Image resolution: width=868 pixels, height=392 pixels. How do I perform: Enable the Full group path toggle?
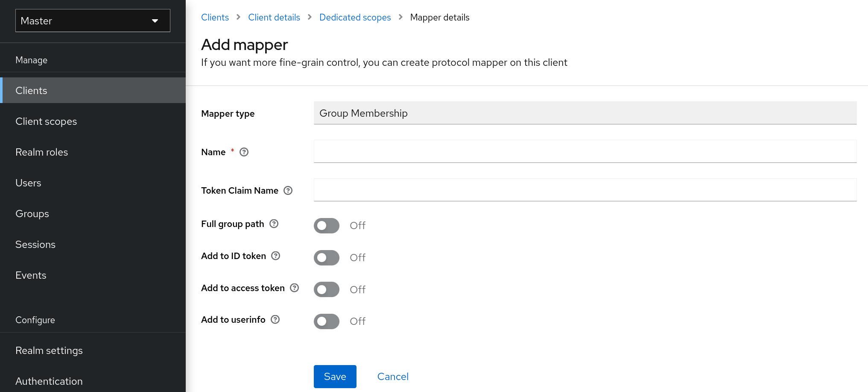(x=326, y=225)
